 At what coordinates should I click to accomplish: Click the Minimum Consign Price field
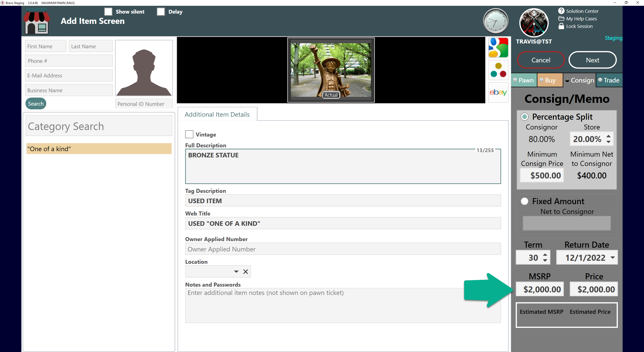coord(542,175)
